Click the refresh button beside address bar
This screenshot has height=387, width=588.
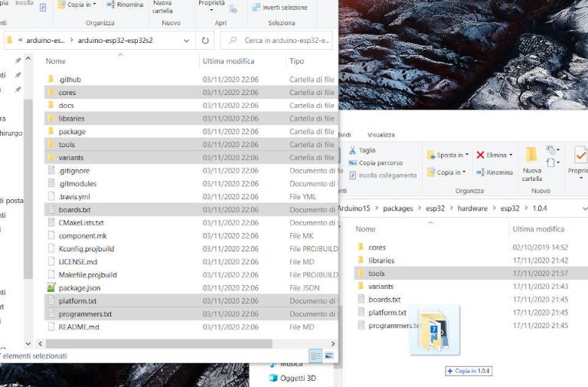(x=205, y=41)
